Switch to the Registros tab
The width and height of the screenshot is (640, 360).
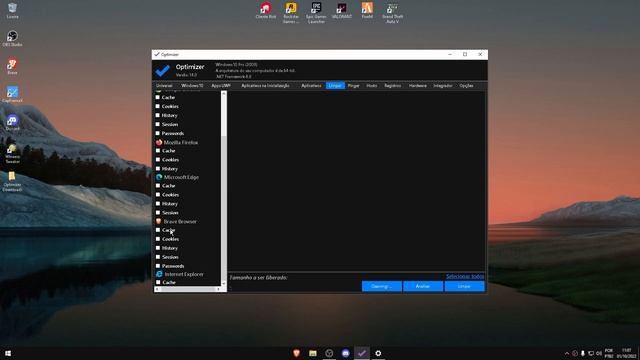pyautogui.click(x=393, y=86)
